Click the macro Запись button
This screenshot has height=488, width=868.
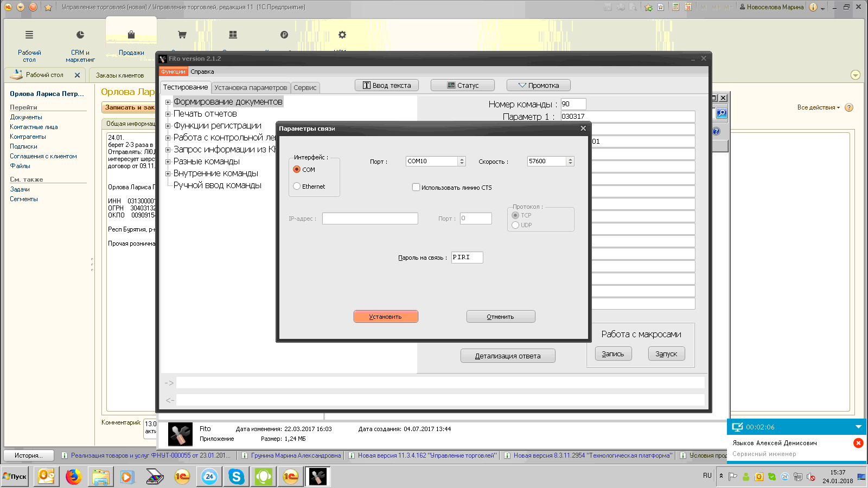pos(613,354)
